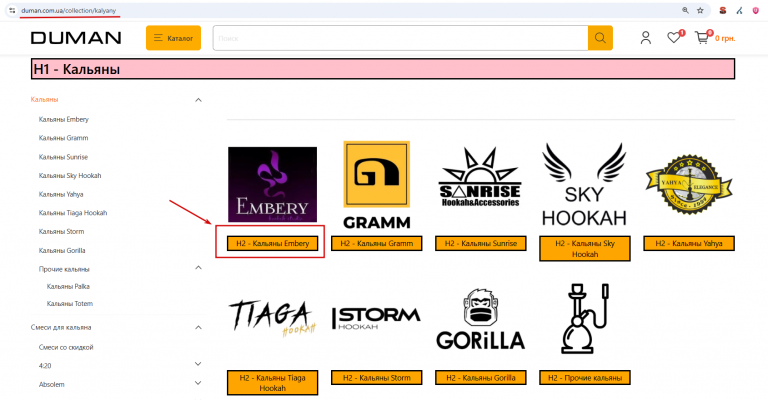Open Кальяны sidebar category link
This screenshot has height=400, width=768.
coord(45,99)
